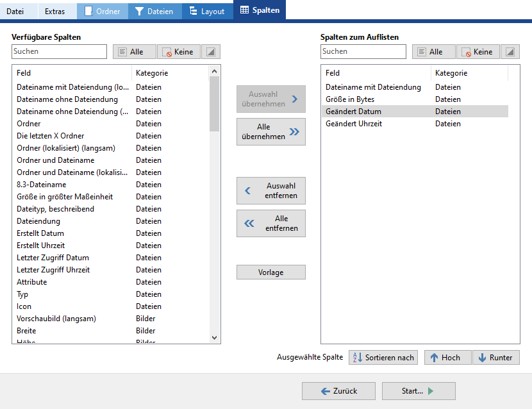
Task: Focus the search field under Verfügbare Spalten
Action: click(59, 51)
